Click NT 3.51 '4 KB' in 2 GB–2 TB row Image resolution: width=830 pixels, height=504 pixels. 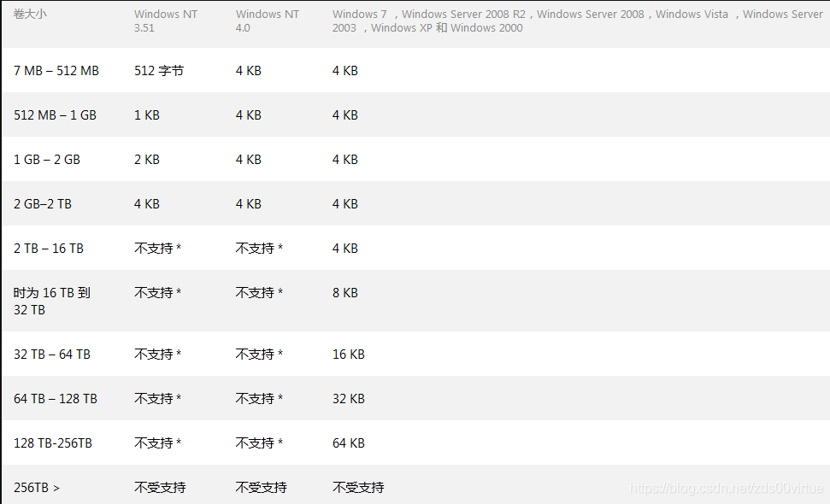(147, 203)
